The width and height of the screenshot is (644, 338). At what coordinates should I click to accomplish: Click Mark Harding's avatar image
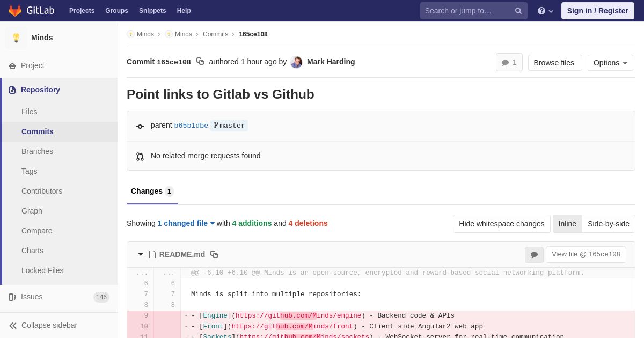[x=296, y=62]
